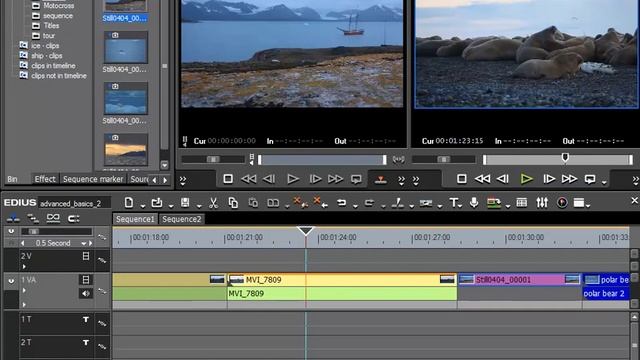
Task: Click the Player shuttle slider
Action: click(213, 159)
